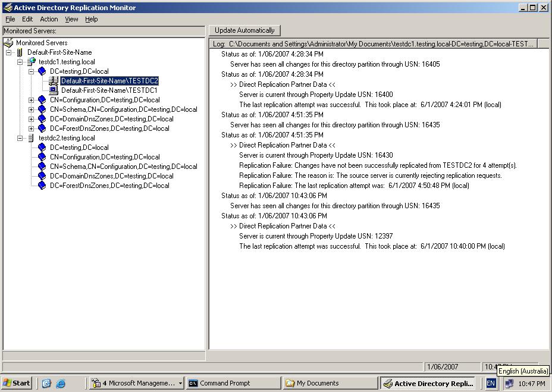
Task: Open the Windows Start menu
Action: 17,383
